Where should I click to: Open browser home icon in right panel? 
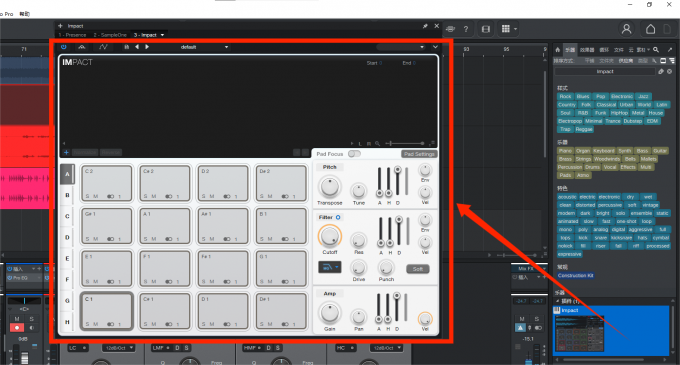pos(558,50)
